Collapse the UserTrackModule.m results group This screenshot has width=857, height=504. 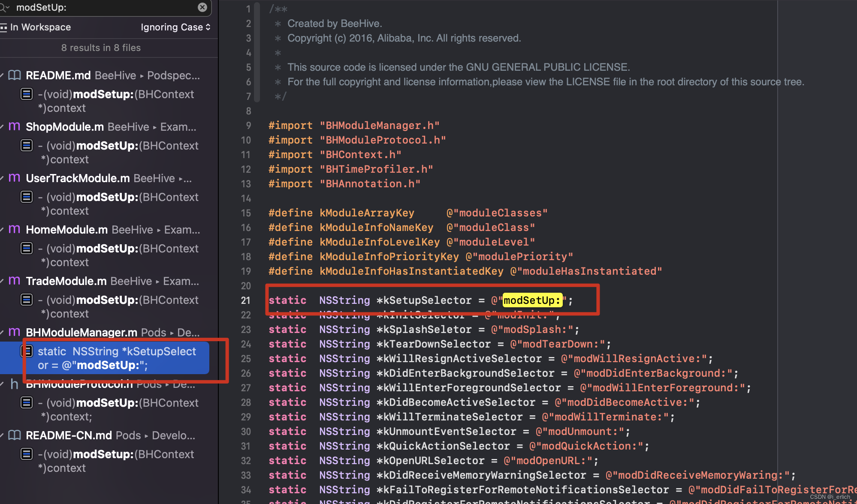pos(2,178)
